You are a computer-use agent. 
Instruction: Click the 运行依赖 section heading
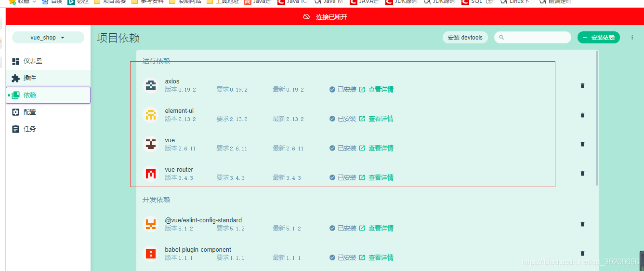click(x=156, y=61)
